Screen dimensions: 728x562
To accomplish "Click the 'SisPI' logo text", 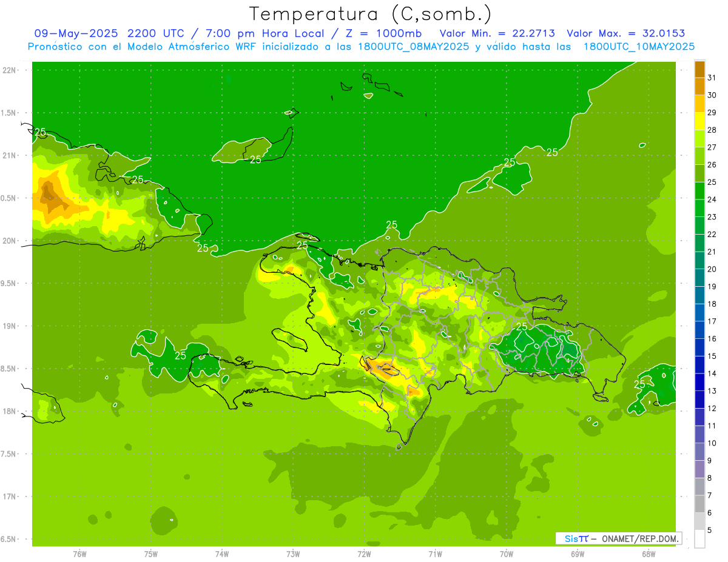I will (576, 538).
